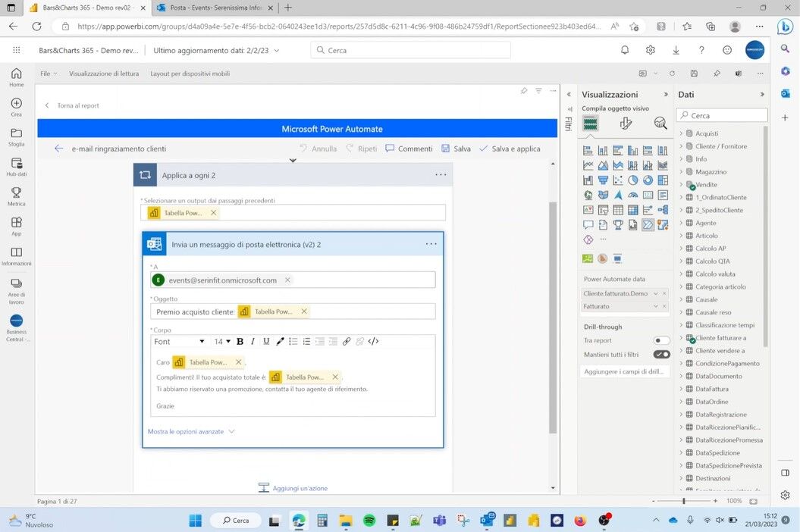The height and width of the screenshot is (532, 800).
Task: Click the Bold formatting icon in email body
Action: coord(240,342)
